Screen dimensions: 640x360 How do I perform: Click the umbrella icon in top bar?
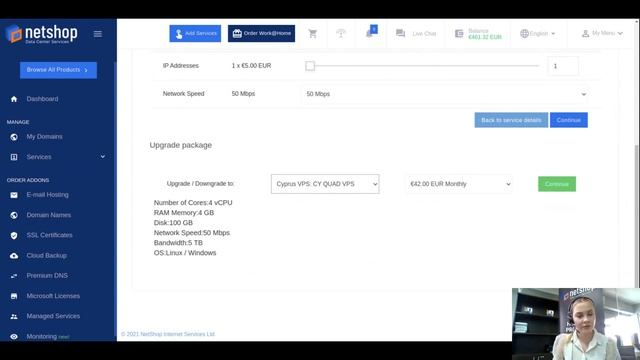pos(341,33)
